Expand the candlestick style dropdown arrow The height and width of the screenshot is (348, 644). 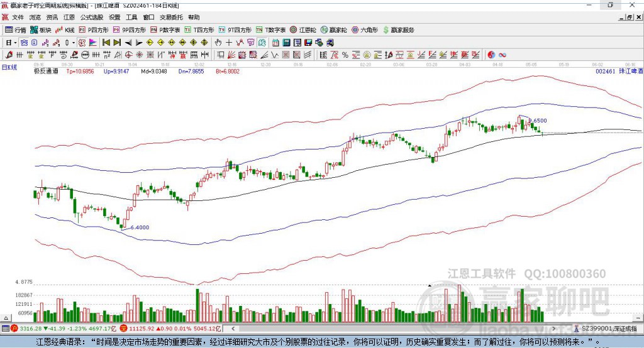click(74, 43)
